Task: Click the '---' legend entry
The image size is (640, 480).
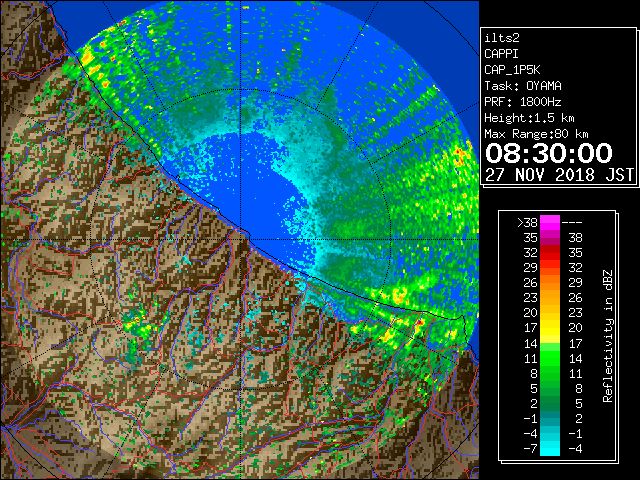Action: (572, 223)
